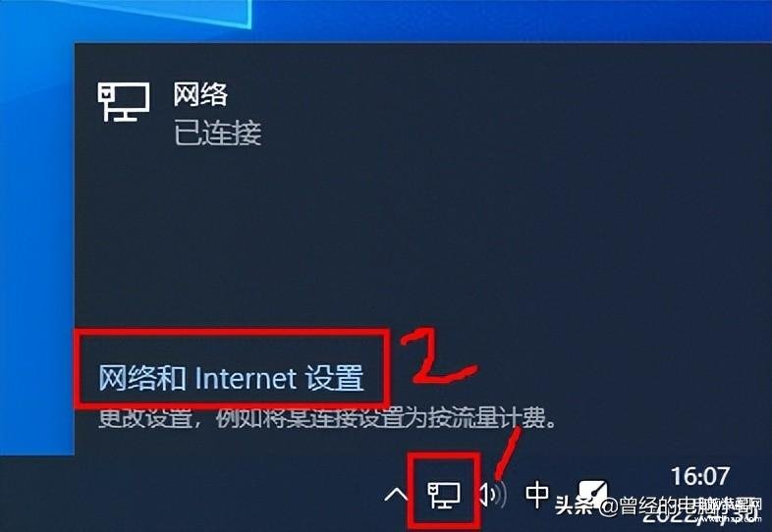Viewport: 772px width, 532px height.
Task: Click the blue desktop left of flyout
Action: [37, 246]
